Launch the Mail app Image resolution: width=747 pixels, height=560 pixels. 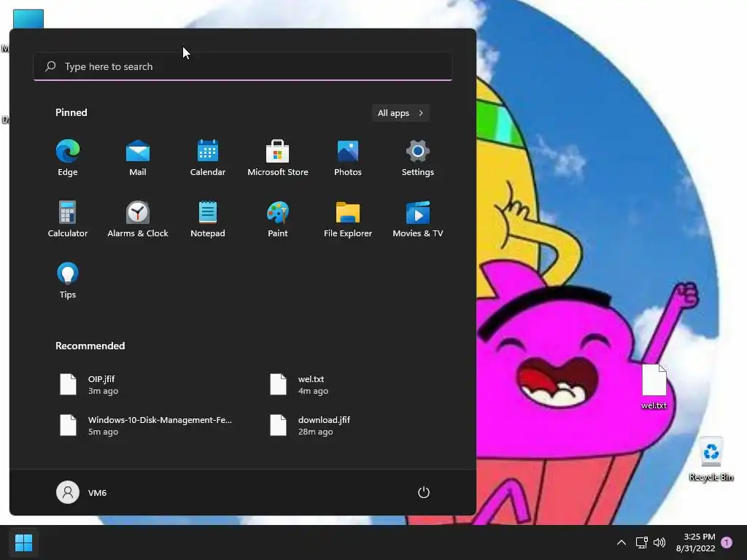click(x=138, y=157)
